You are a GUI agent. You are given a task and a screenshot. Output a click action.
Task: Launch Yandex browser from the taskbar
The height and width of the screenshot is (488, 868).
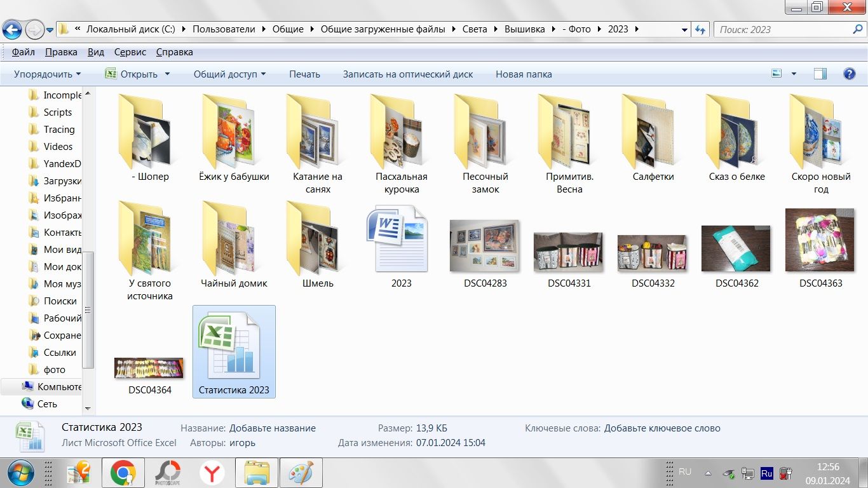pos(212,473)
